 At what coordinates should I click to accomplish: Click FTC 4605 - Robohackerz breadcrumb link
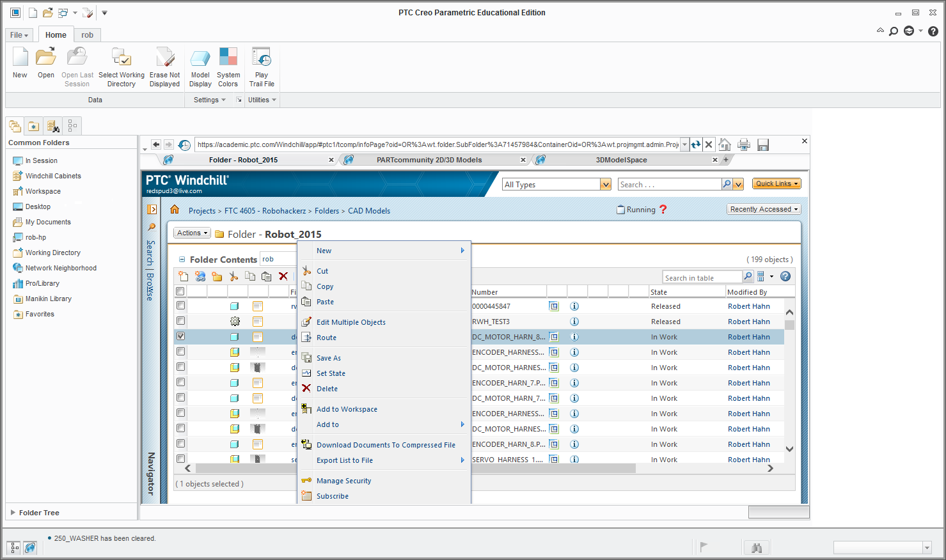265,210
